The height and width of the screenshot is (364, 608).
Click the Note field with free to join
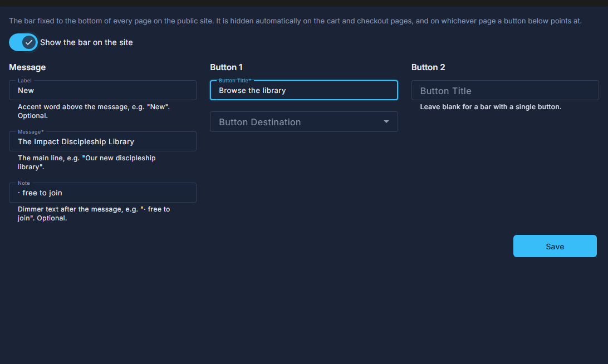(x=102, y=193)
